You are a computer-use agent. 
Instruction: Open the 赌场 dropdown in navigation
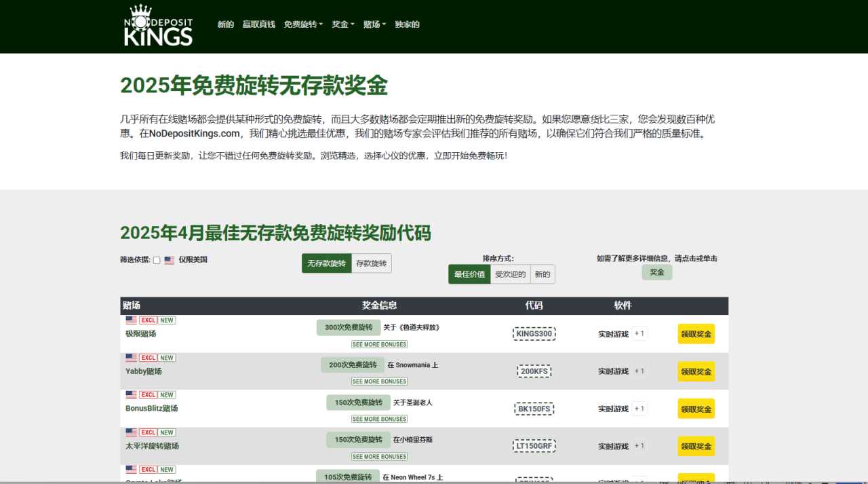coord(374,24)
